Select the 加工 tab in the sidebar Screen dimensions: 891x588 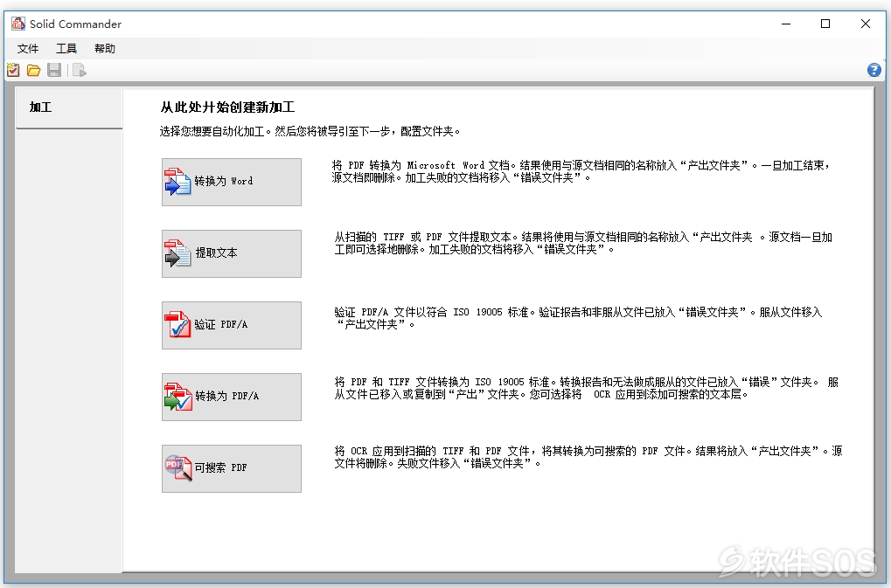click(x=69, y=107)
